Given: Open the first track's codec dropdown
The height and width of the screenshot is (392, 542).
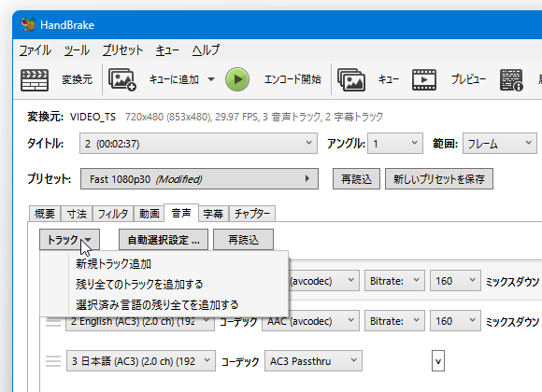Looking at the screenshot, I should click(324, 281).
